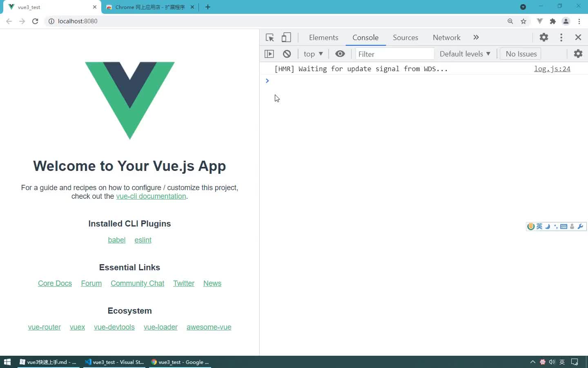
Task: Open the vuex link
Action: point(77,327)
